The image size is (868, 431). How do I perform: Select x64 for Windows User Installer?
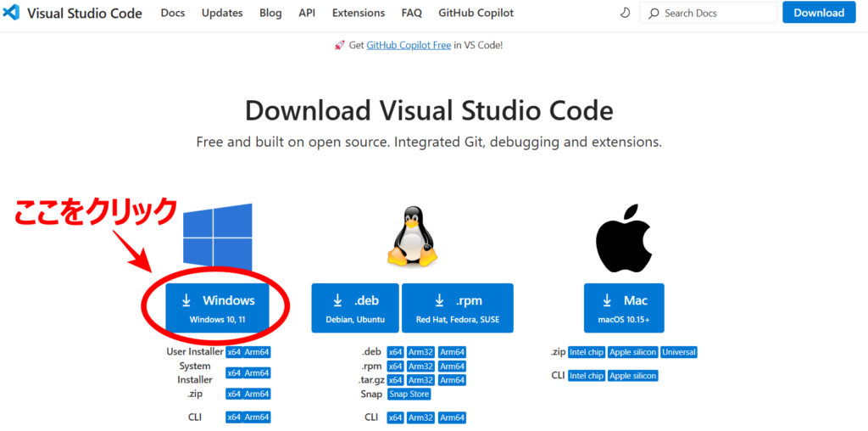tap(234, 352)
